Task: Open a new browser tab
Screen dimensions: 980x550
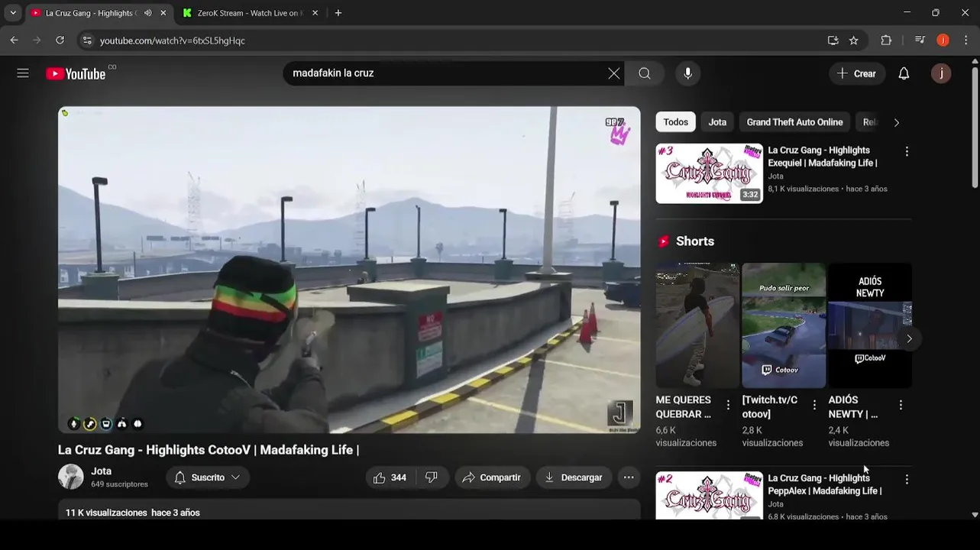Action: click(x=338, y=13)
